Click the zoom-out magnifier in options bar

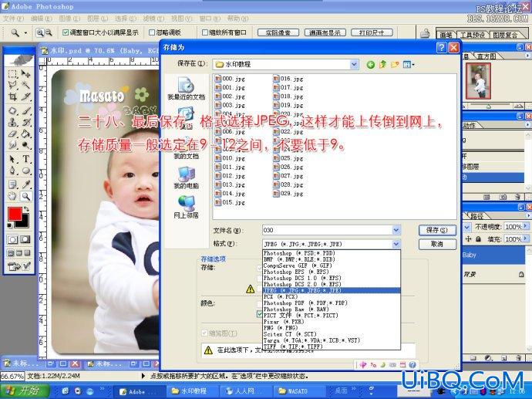coord(49,32)
